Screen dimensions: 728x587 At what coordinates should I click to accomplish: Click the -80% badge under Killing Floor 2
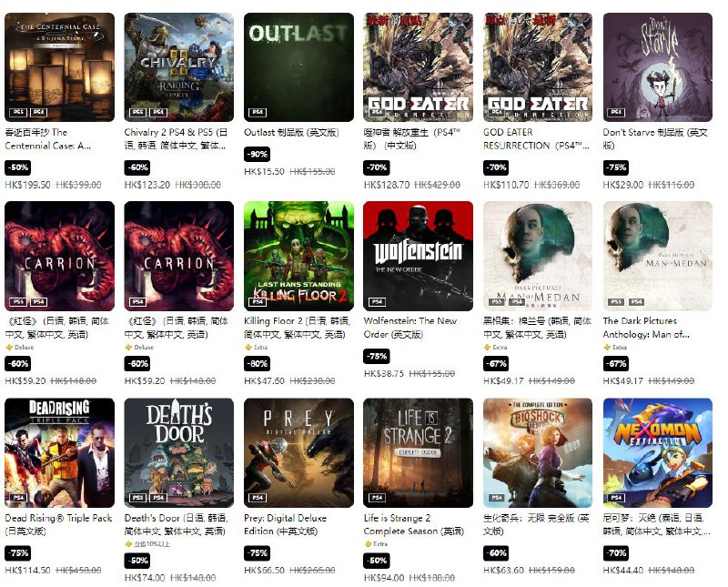click(257, 364)
